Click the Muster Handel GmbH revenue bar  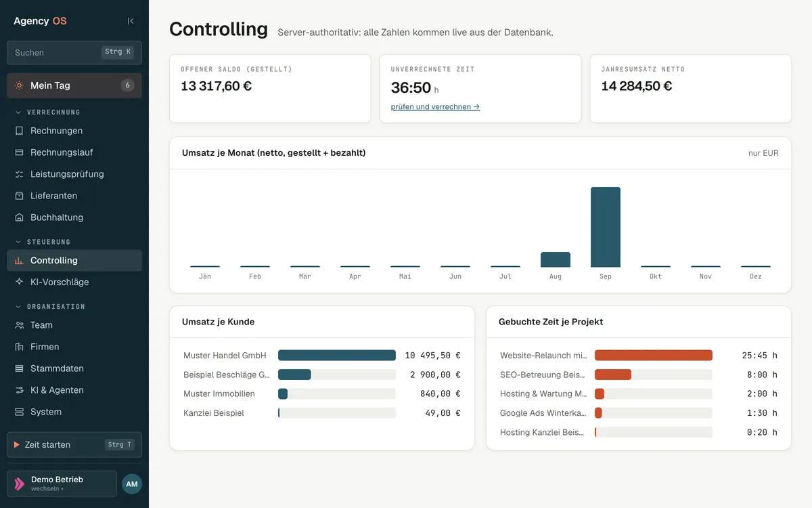pyautogui.click(x=337, y=356)
